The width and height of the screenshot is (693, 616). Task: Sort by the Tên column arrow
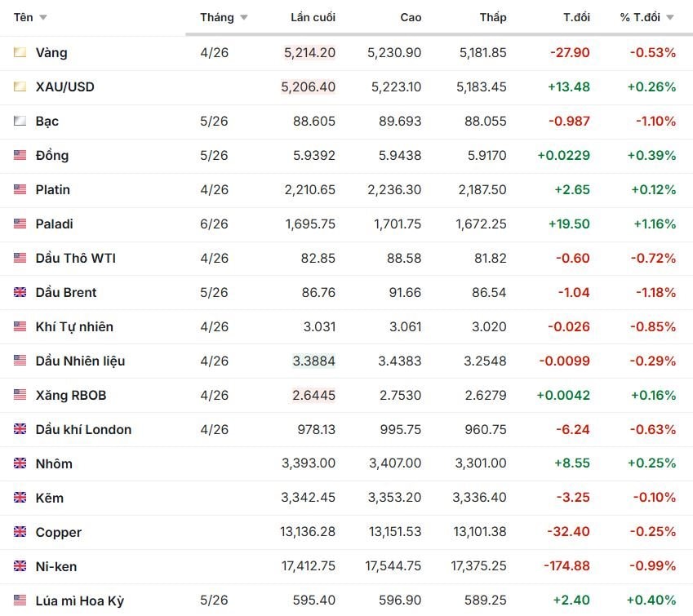pyautogui.click(x=43, y=18)
